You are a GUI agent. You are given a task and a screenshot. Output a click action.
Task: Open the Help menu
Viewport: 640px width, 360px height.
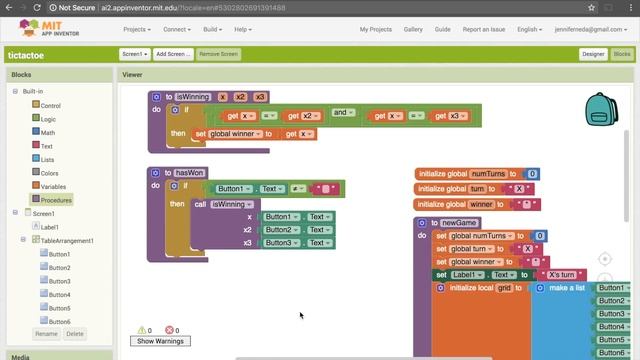pos(243,29)
